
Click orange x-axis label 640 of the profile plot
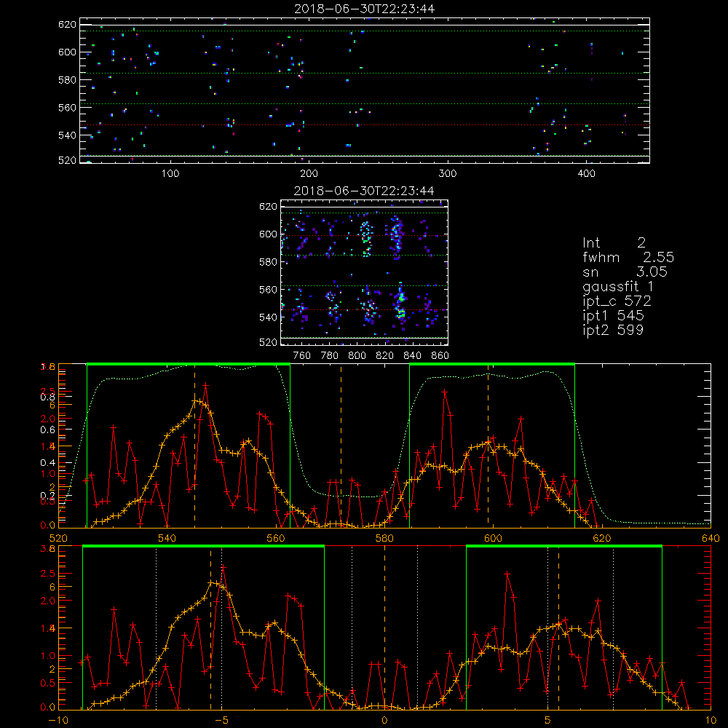[711, 539]
